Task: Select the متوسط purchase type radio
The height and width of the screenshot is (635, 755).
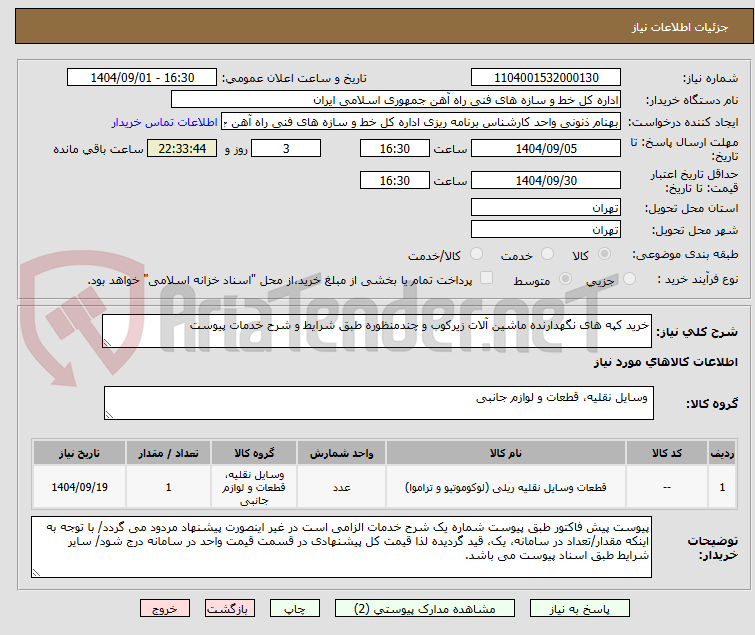Action: coord(565,279)
